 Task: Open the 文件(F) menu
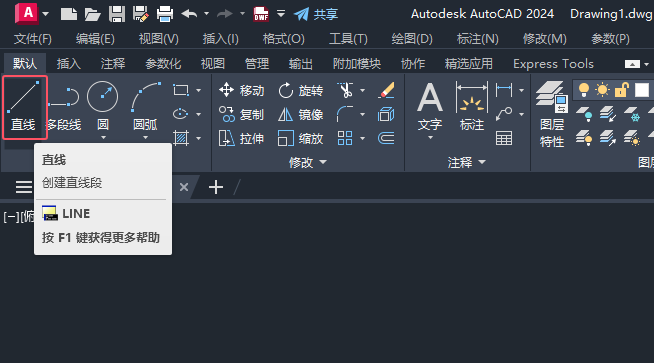(33, 39)
